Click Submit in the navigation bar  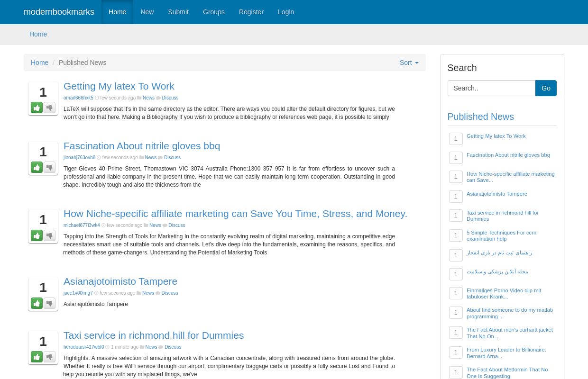click(x=178, y=12)
